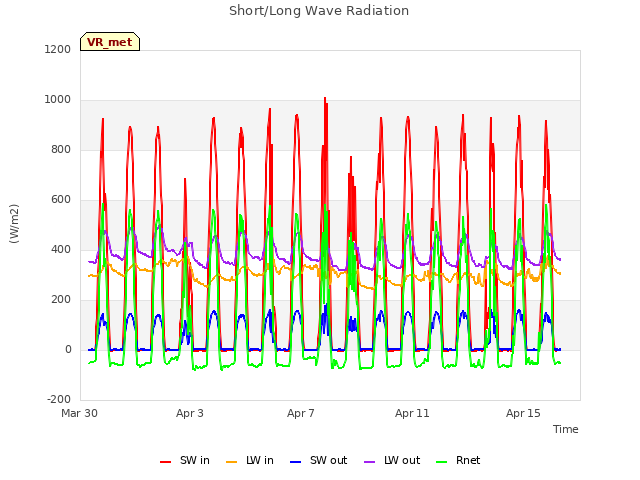This screenshot has width=640, height=480.
Task: Click the 200 y-axis label
Action: click(x=61, y=300)
